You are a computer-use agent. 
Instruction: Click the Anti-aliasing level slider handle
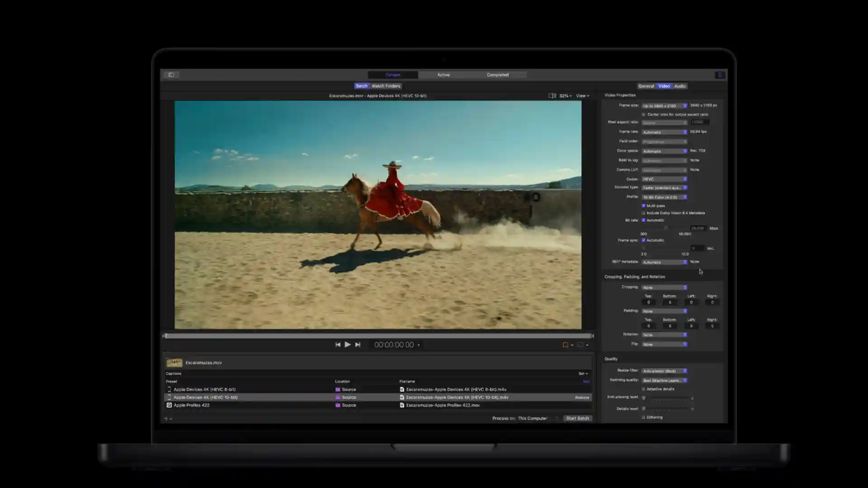tap(644, 398)
